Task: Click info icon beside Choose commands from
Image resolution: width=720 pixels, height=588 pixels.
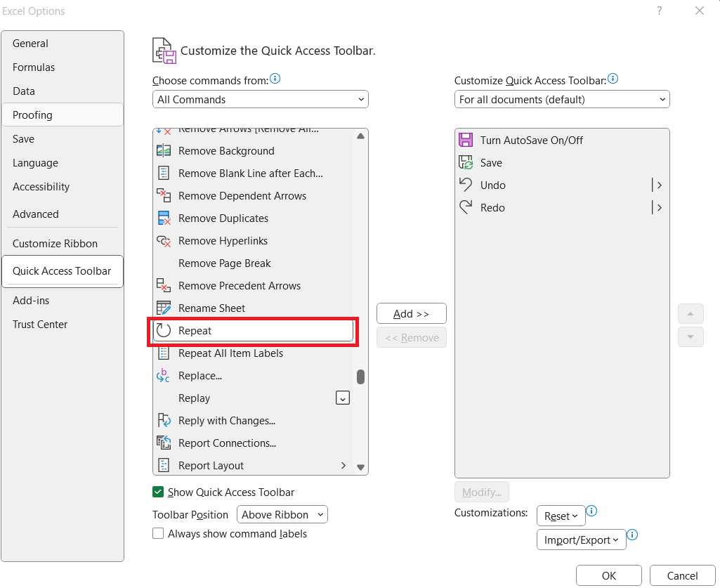Action: tap(275, 79)
